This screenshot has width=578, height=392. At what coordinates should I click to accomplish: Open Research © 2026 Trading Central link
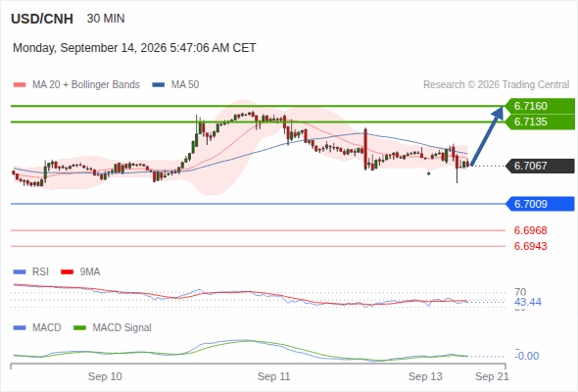(x=496, y=85)
